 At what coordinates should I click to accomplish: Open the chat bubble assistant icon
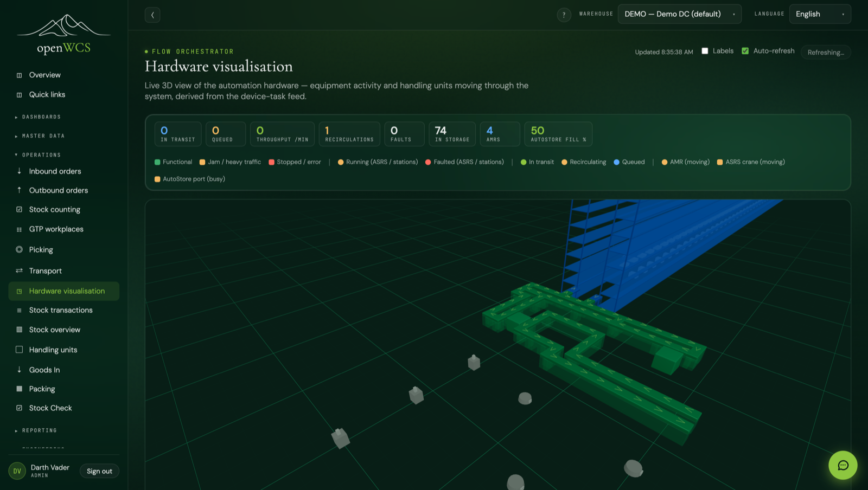[x=843, y=465]
